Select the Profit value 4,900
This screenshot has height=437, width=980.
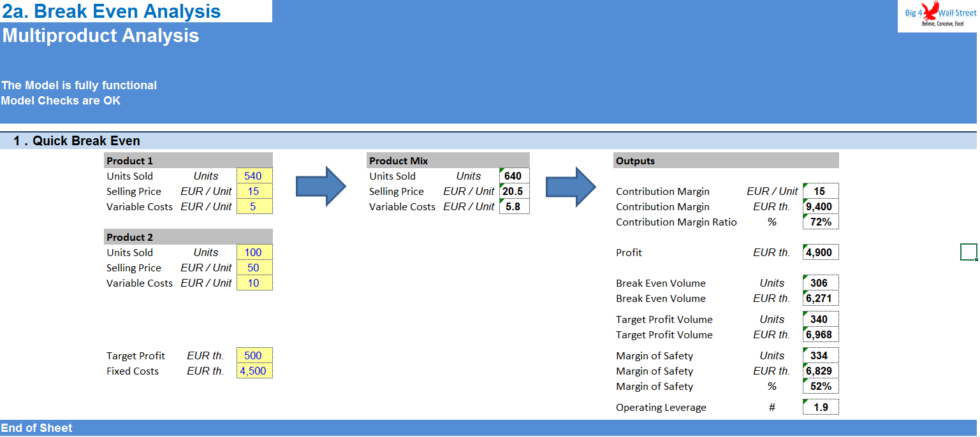(821, 252)
